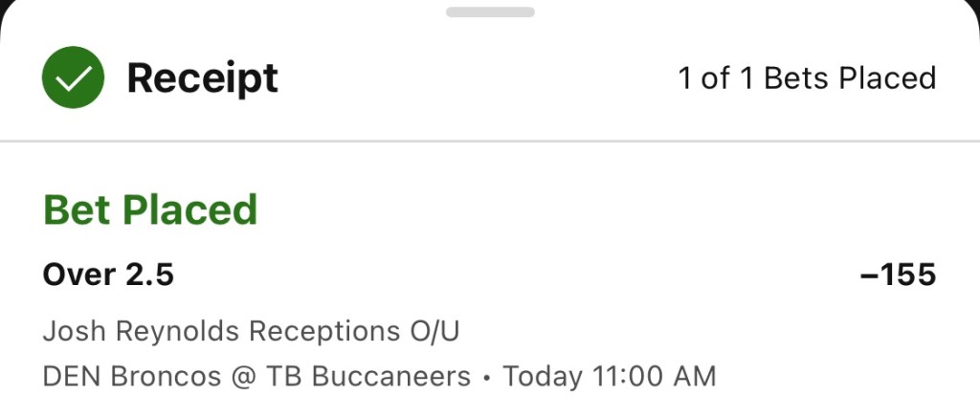Viewport: 980px width, 418px height.
Task: Click the "Receptions O/U" market type text
Action: coord(354,331)
